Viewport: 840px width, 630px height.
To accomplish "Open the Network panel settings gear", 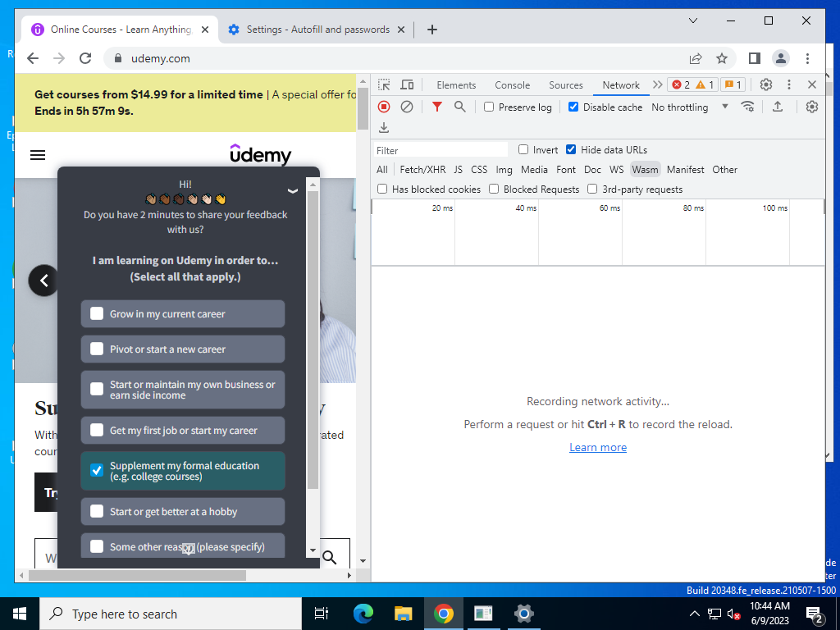I will pyautogui.click(x=811, y=107).
